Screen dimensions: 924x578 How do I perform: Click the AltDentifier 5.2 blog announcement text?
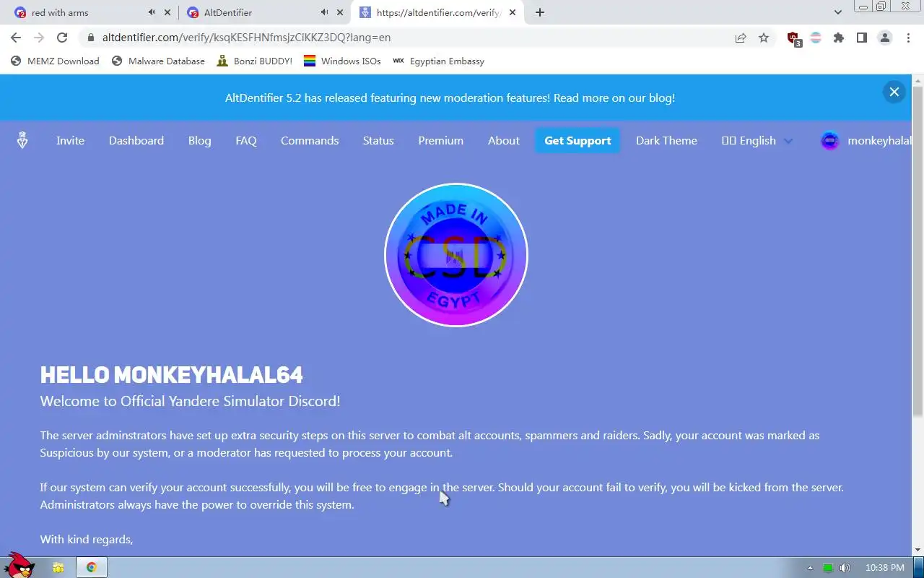tap(450, 98)
